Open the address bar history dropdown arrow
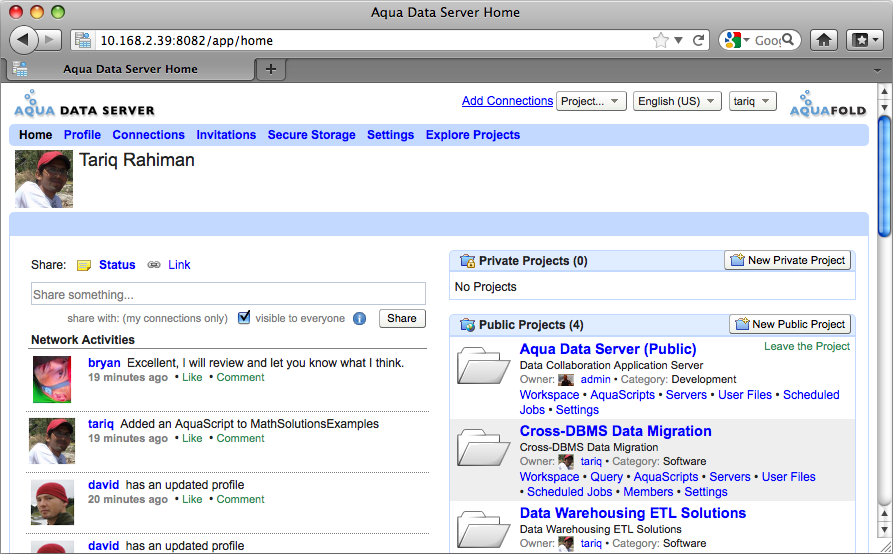Screen dimensions: 893x554 pos(678,40)
